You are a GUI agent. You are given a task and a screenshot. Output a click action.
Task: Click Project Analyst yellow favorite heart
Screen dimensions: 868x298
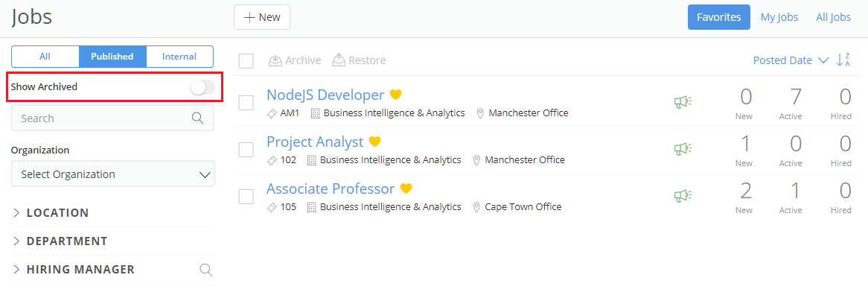(374, 142)
